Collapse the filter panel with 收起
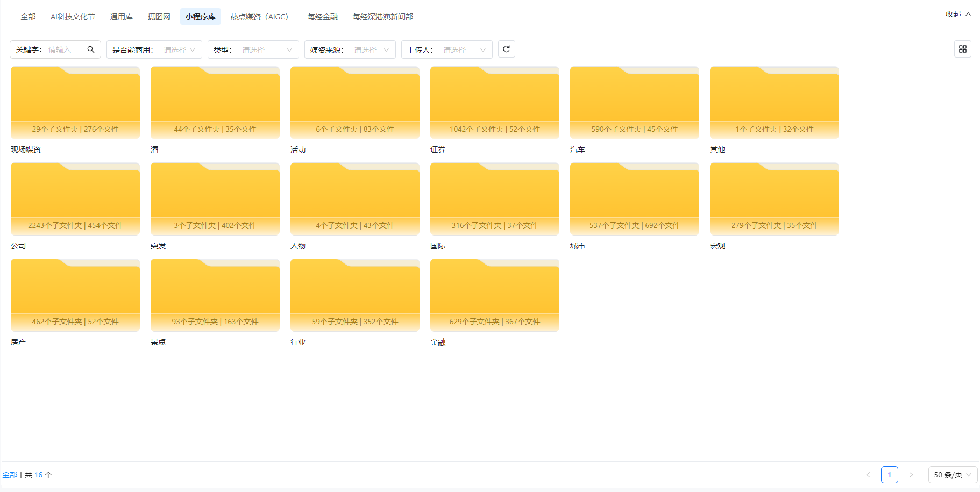The image size is (980, 492). point(958,14)
